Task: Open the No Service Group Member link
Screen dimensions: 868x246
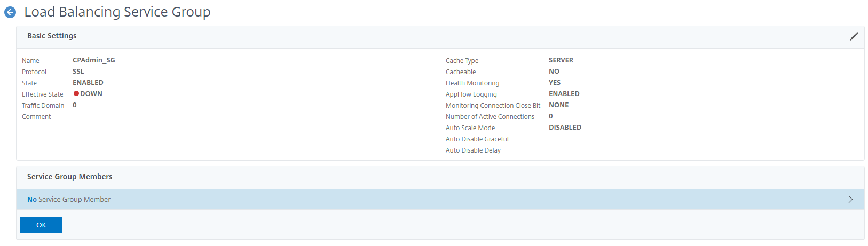Action: [x=69, y=200]
